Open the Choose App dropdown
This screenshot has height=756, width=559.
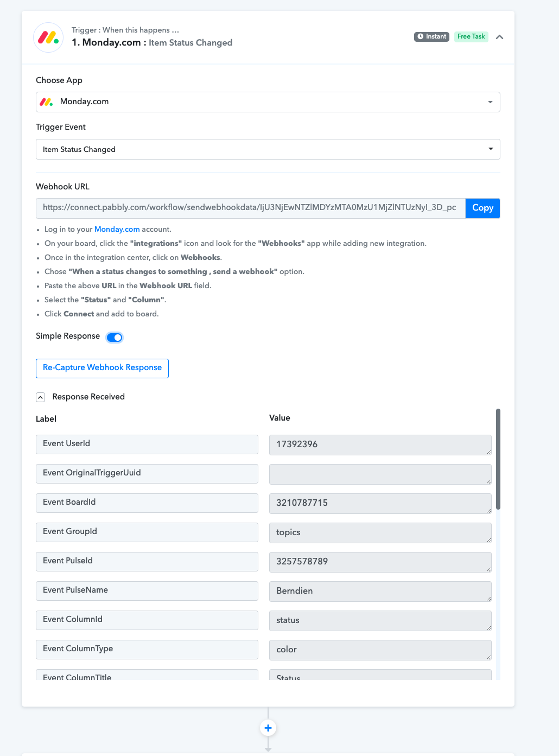click(x=268, y=102)
